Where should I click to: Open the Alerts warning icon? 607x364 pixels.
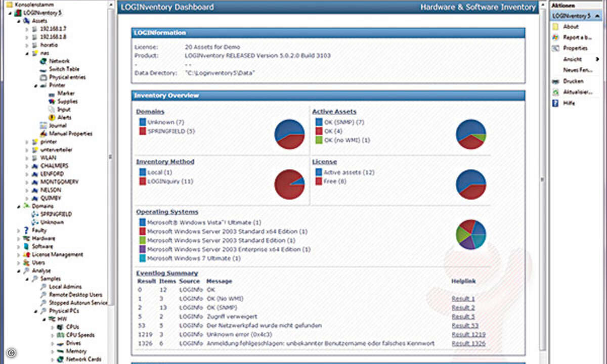(x=52, y=118)
